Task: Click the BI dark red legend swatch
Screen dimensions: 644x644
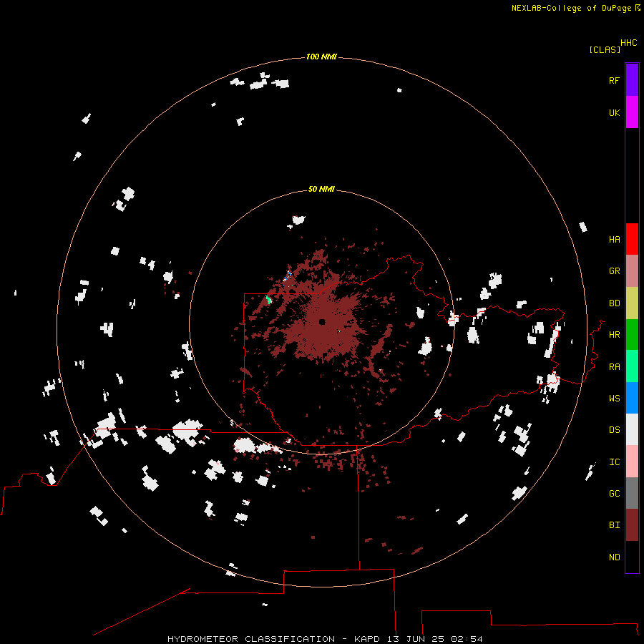Action: (632, 525)
